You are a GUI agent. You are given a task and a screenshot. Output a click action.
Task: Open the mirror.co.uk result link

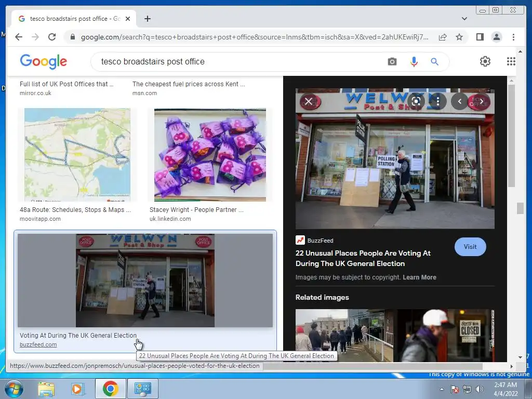[x=35, y=93]
